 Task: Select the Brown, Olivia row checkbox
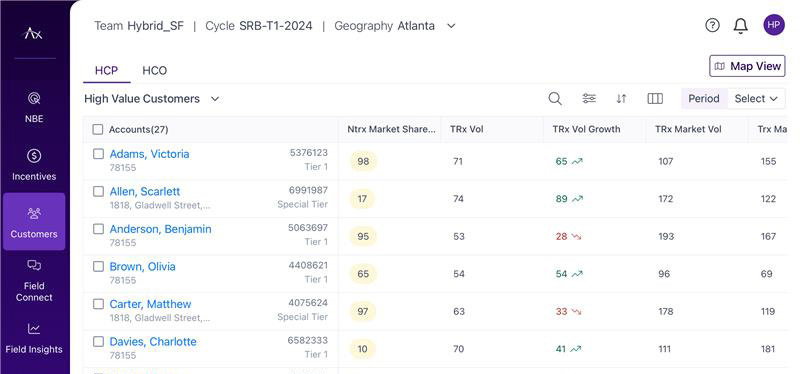[98, 266]
